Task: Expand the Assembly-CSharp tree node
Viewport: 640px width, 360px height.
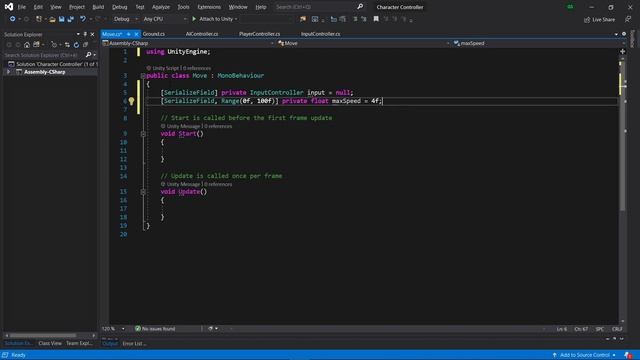Action: pos(8,72)
